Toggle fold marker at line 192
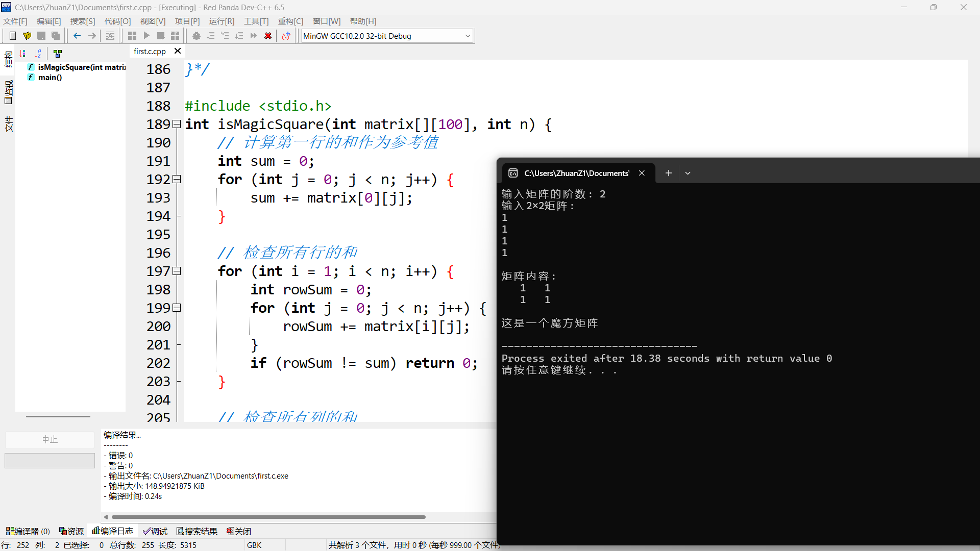 (x=177, y=179)
